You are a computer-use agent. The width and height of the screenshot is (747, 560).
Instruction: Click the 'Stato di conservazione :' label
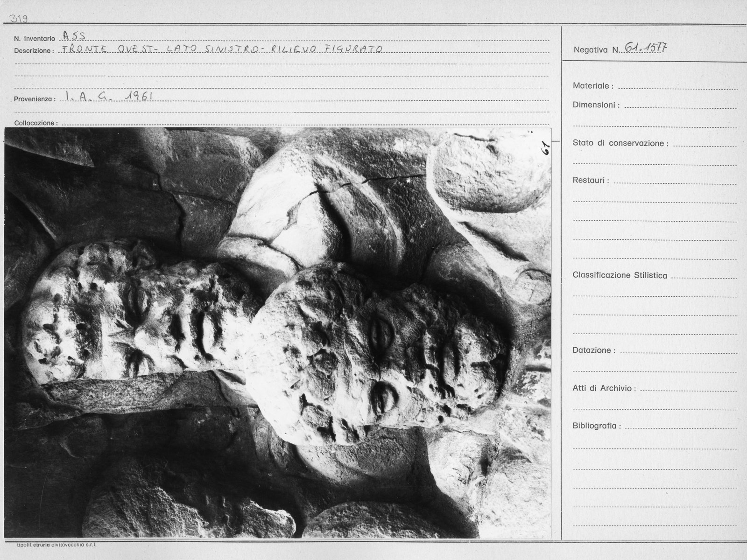click(x=620, y=143)
